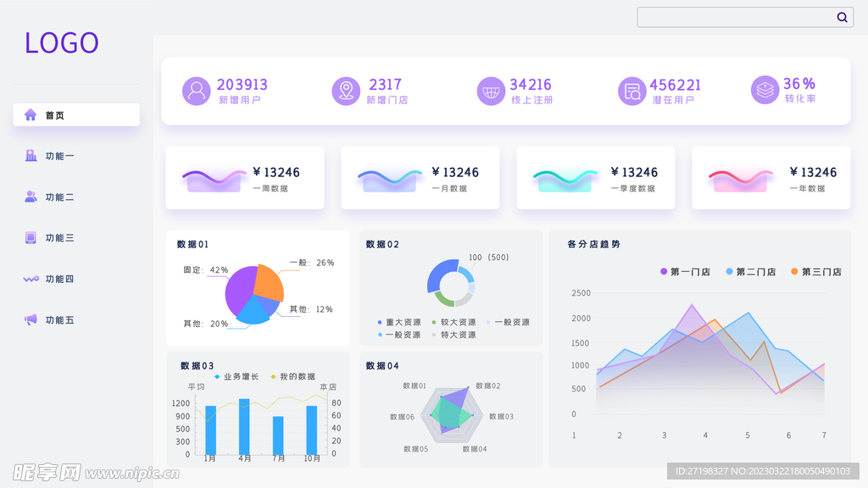Select the 首页 home icon in sidebar
The image size is (868, 488).
tap(30, 114)
